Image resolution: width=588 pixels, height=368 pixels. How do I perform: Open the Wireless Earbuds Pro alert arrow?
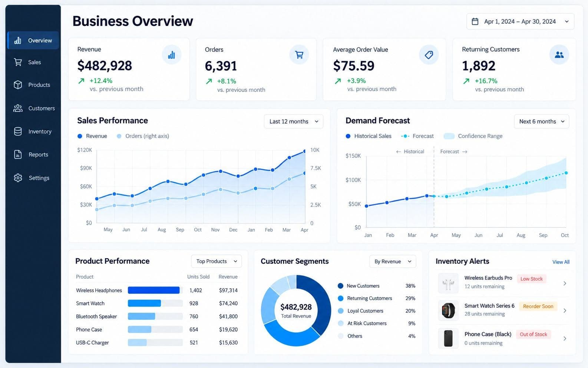click(565, 283)
